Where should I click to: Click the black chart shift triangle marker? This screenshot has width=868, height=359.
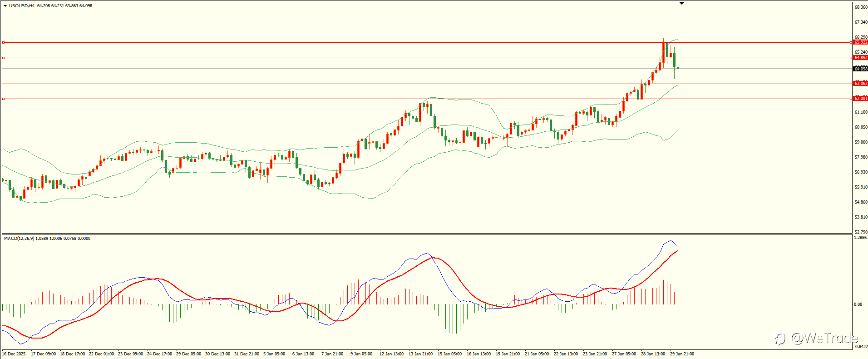(681, 3)
